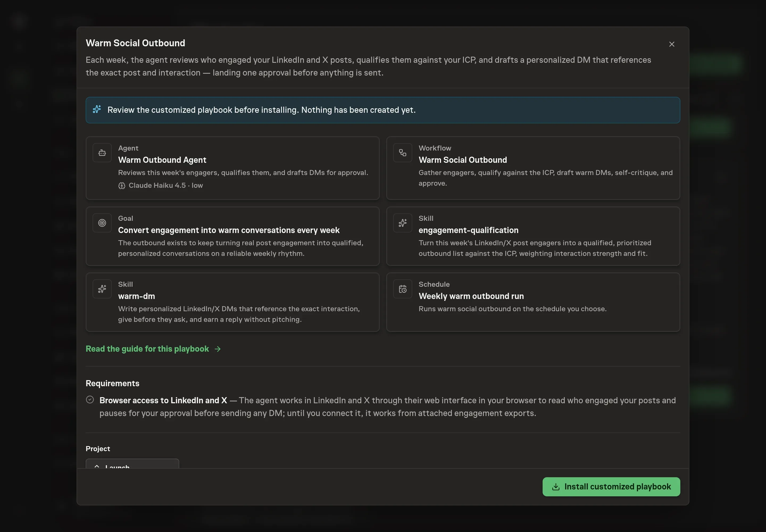Click the Warm Social Outbound dialog title
The width and height of the screenshot is (766, 532).
tap(135, 43)
